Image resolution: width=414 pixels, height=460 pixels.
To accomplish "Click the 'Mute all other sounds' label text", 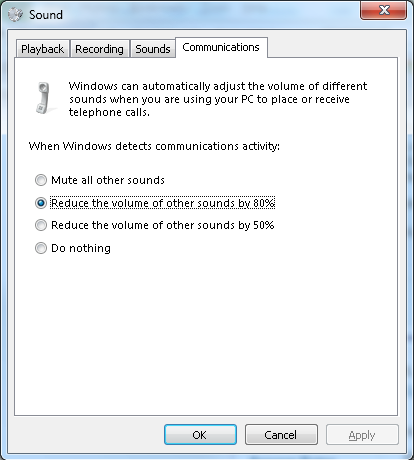I will (x=108, y=180).
